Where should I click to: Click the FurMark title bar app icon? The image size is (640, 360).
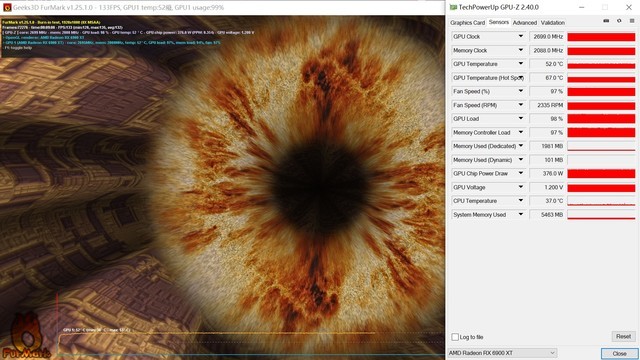click(x=7, y=7)
